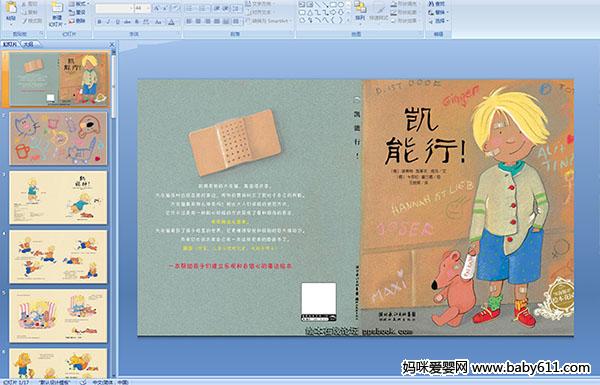
Task: Click the Bold formatting icon
Action: (x=99, y=22)
